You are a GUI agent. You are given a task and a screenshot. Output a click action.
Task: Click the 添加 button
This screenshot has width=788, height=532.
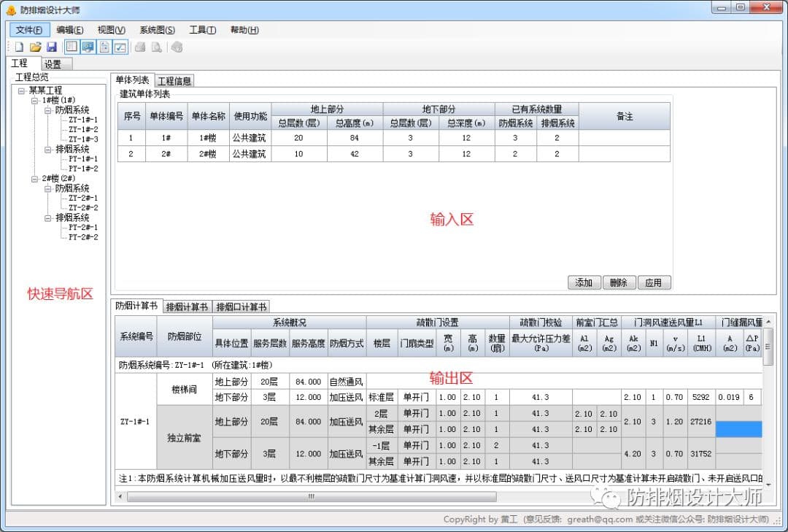pyautogui.click(x=584, y=282)
